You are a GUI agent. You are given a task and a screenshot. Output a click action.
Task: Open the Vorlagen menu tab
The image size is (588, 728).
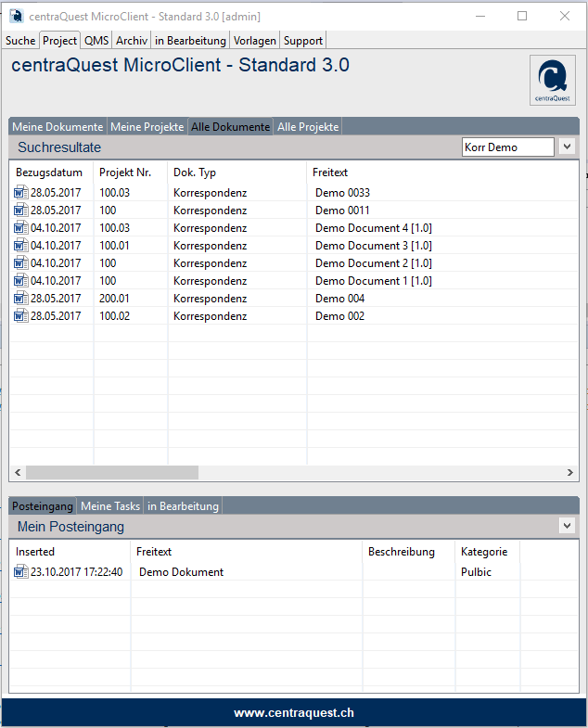254,41
